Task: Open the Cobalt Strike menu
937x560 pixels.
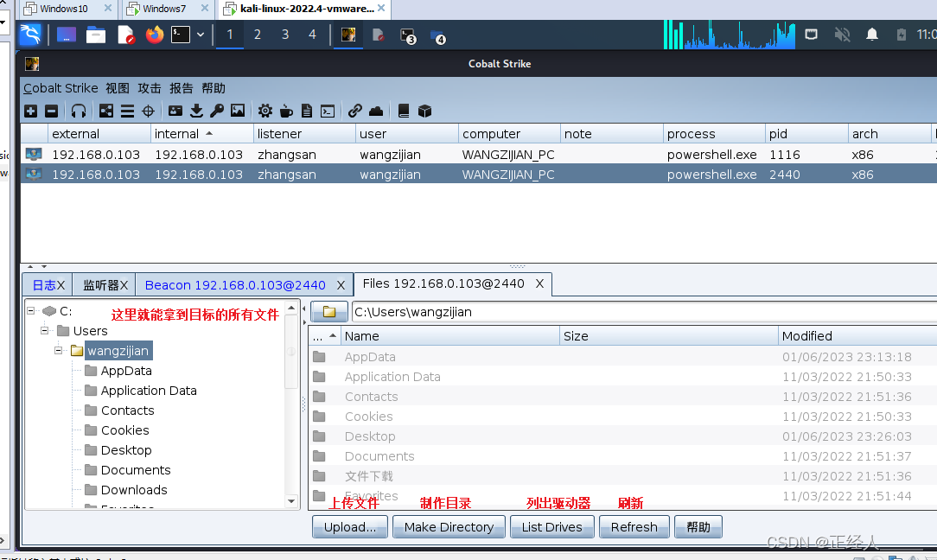Action: 61,88
